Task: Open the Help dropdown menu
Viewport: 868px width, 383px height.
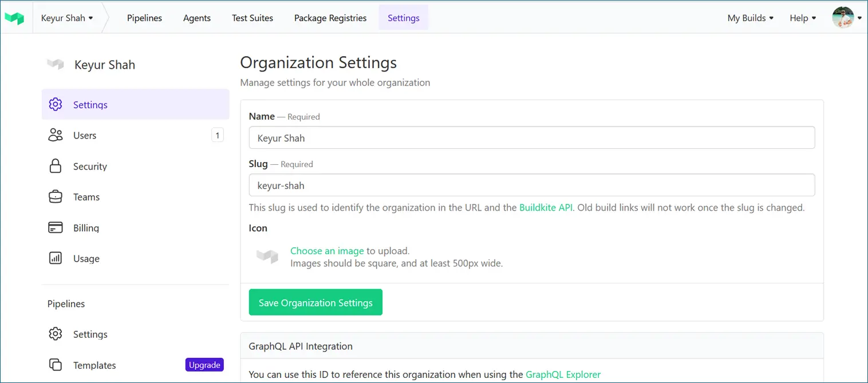Action: 802,18
